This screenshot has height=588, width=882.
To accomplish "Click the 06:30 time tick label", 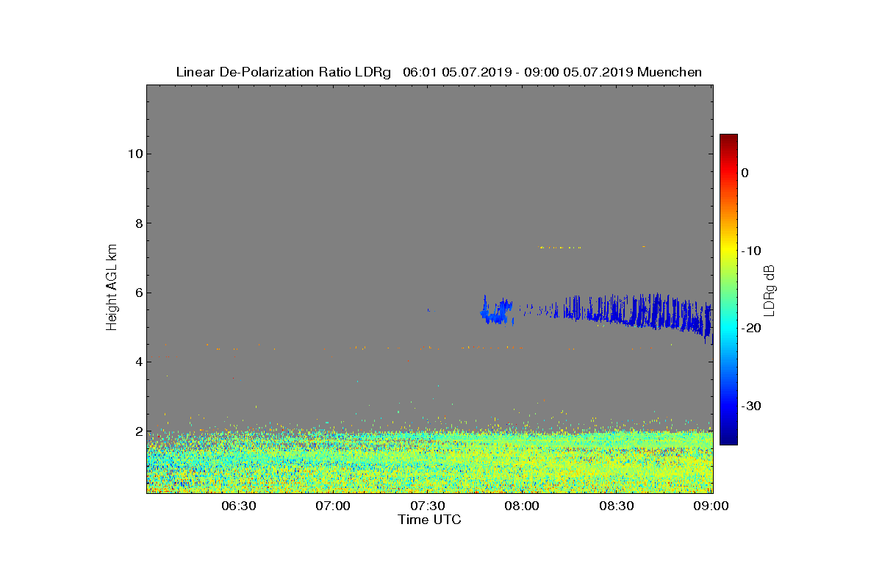I will (238, 506).
